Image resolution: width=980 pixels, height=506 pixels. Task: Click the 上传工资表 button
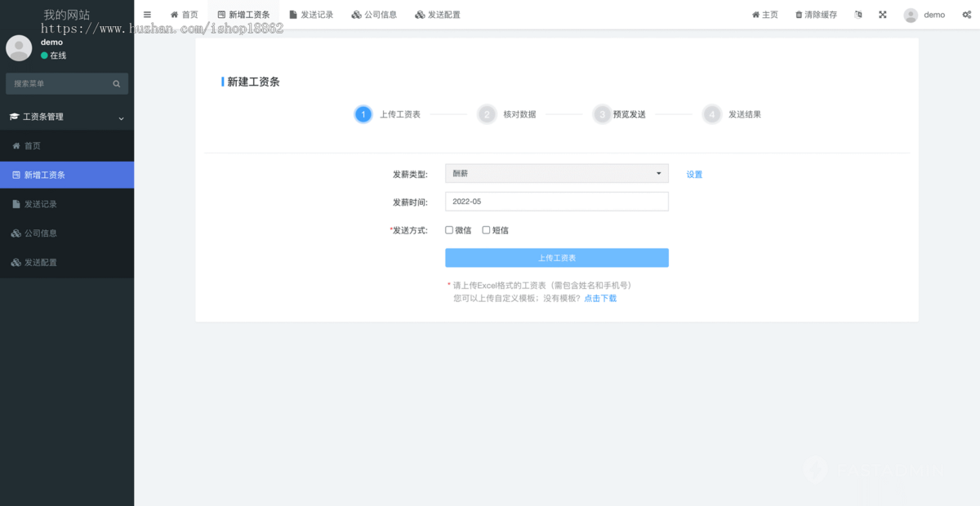[556, 257]
